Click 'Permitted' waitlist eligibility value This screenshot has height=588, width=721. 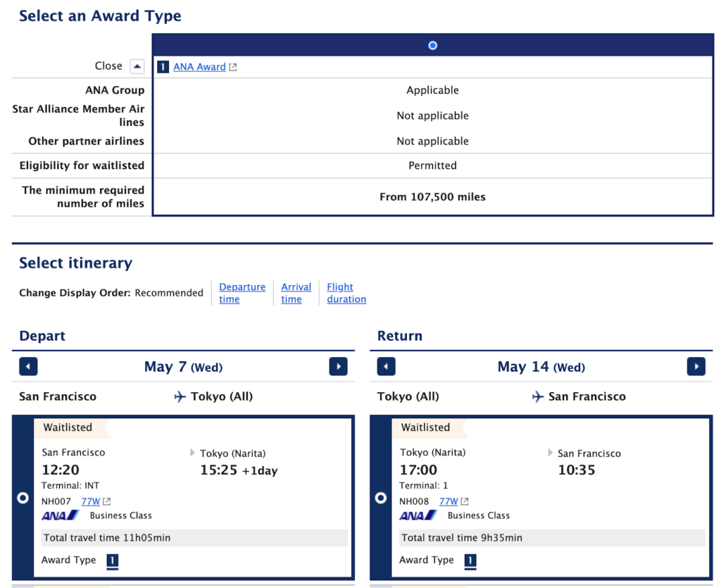(432, 165)
